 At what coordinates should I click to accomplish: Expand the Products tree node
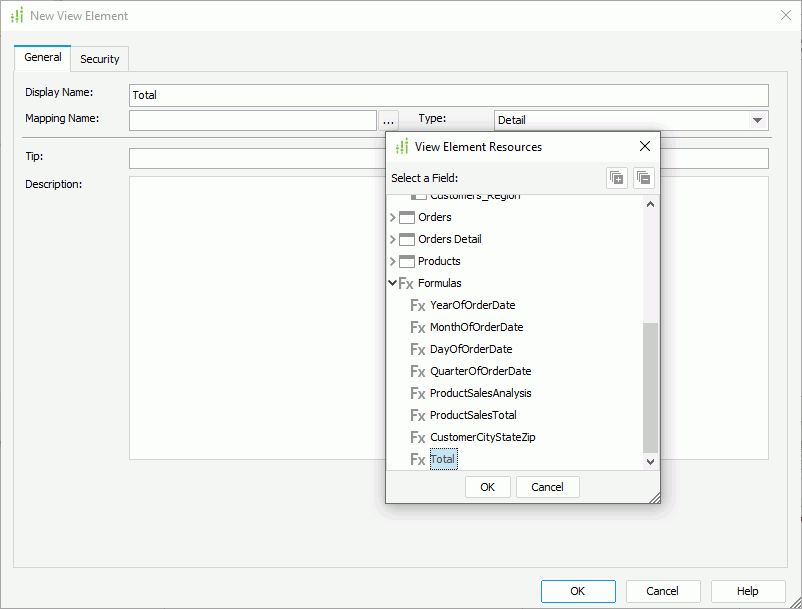[x=393, y=260]
